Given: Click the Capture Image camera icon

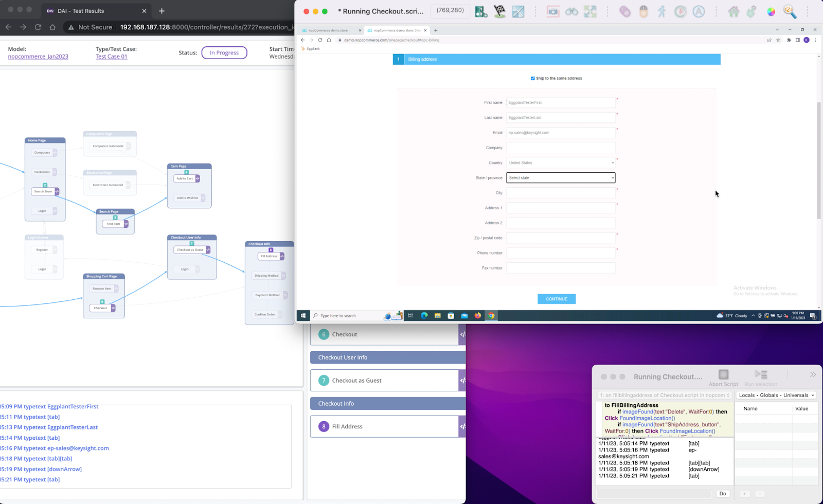Looking at the screenshot, I should pyautogui.click(x=553, y=11).
